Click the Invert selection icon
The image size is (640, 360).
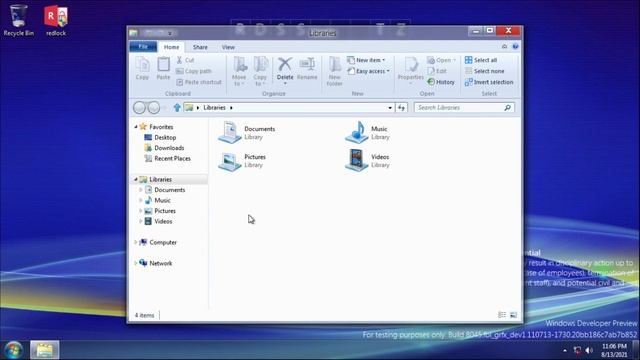point(469,82)
